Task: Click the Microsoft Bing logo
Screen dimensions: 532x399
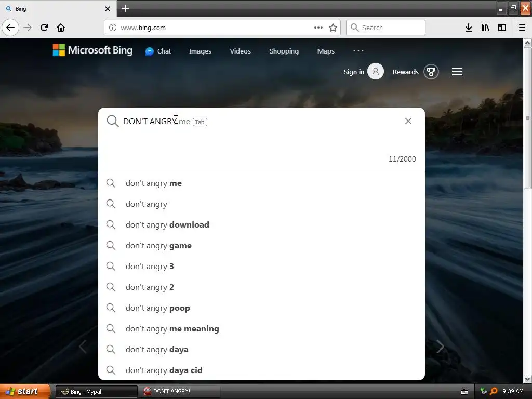Action: 92,50
